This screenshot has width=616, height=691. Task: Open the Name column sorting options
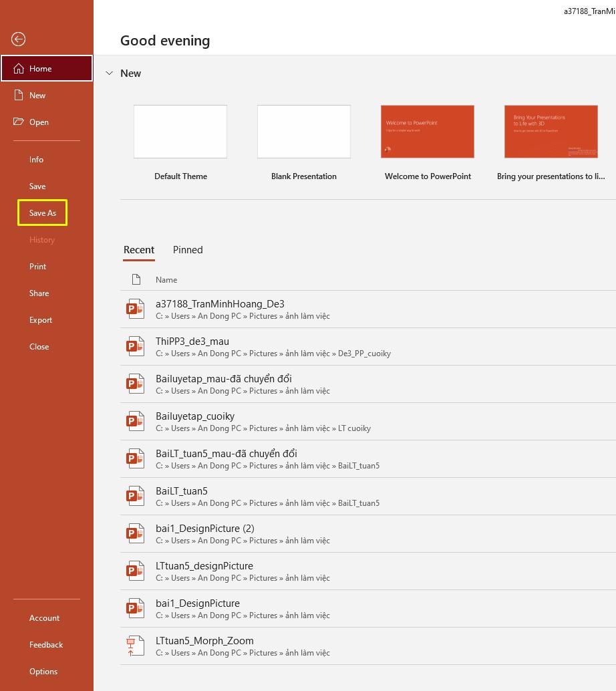(x=166, y=279)
